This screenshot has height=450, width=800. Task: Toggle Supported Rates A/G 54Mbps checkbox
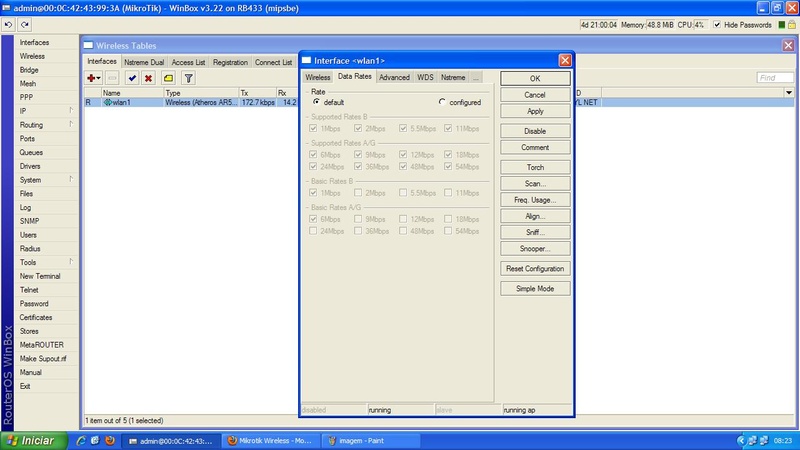(x=448, y=167)
